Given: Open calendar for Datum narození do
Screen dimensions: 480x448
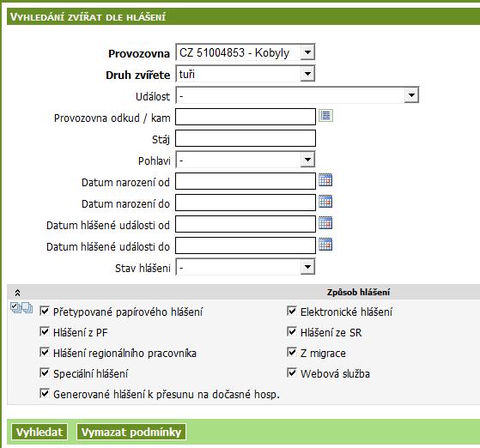Looking at the screenshot, I should click(325, 202).
